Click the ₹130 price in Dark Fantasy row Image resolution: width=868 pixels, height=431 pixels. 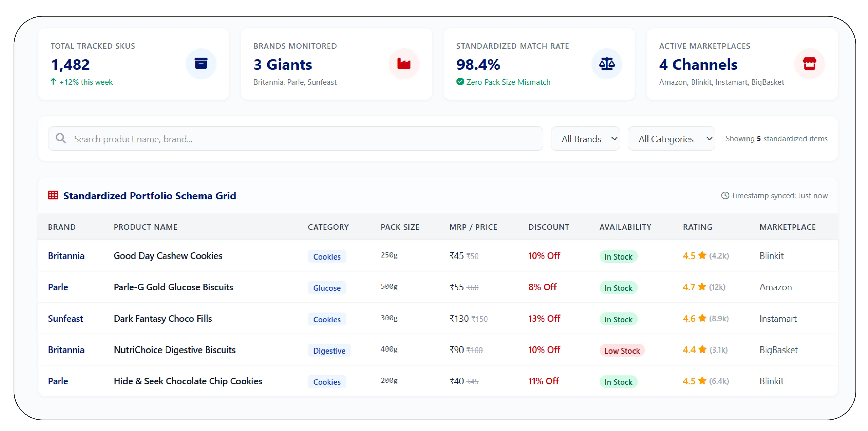pos(459,319)
